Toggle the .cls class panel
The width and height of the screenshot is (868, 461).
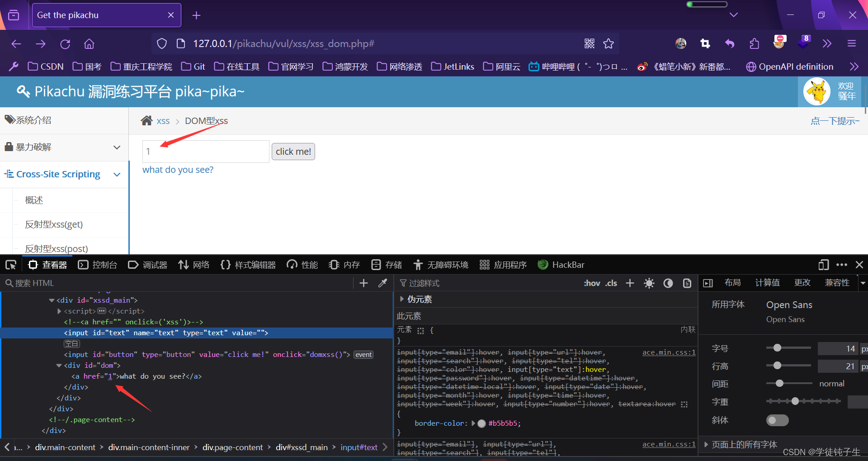pyautogui.click(x=611, y=283)
